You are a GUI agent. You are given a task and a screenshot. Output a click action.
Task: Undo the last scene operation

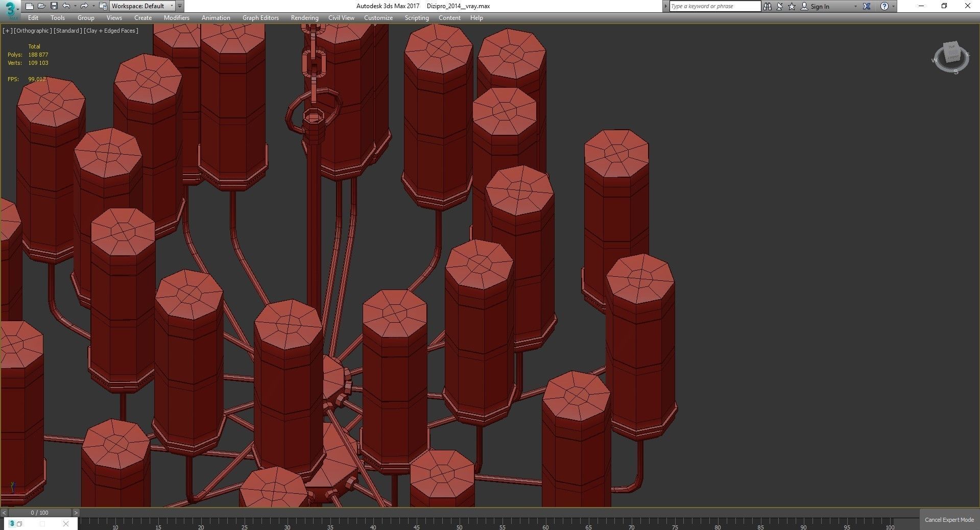pyautogui.click(x=66, y=6)
